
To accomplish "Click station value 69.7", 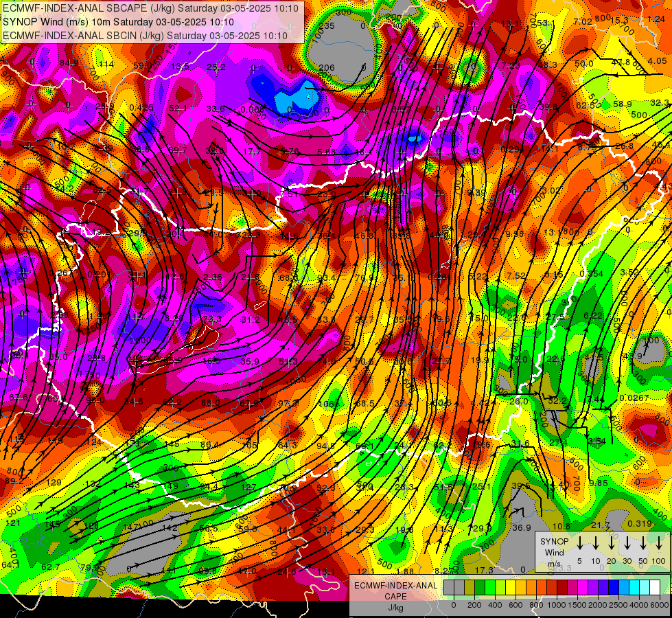I will click(177, 150).
